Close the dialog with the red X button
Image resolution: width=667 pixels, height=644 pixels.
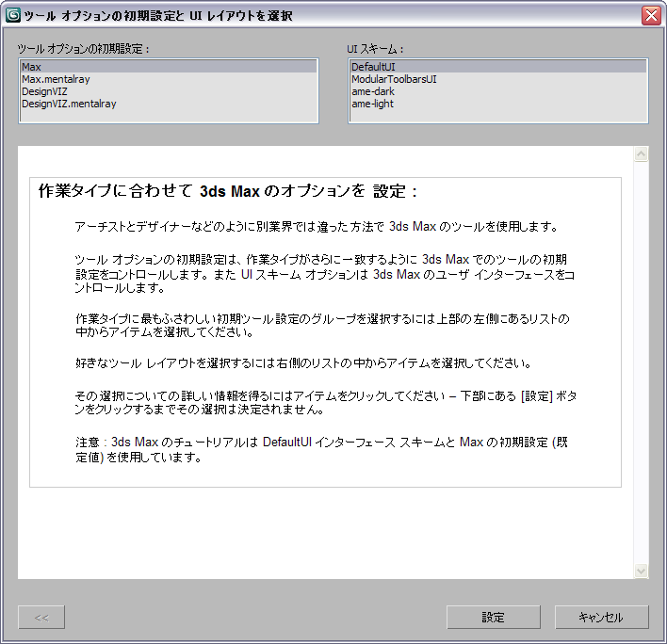tap(651, 16)
